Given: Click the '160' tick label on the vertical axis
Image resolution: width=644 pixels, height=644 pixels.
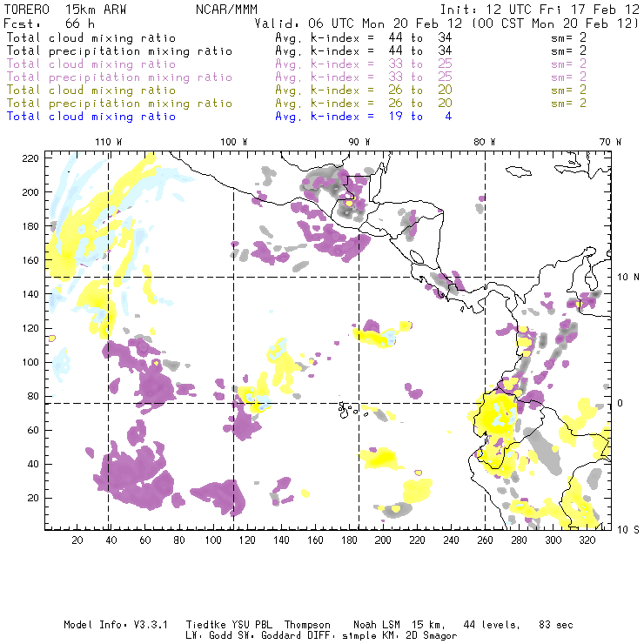Looking at the screenshot, I should pos(30,260).
